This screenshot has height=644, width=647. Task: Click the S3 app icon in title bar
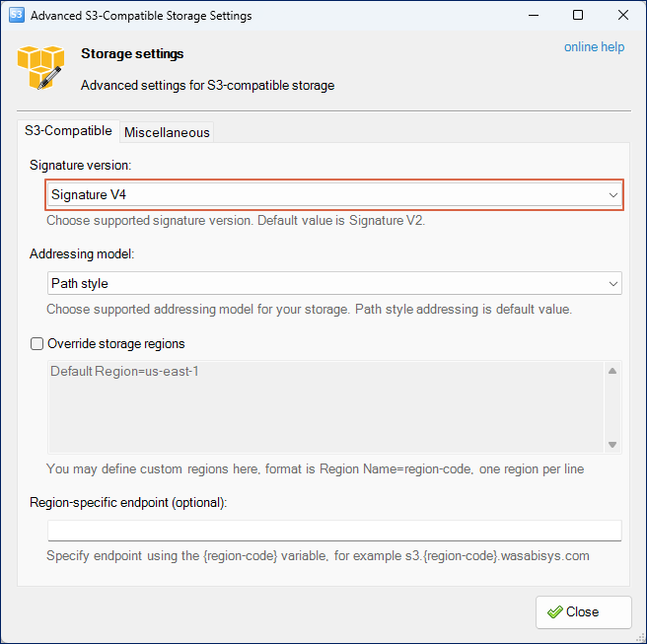(x=17, y=15)
